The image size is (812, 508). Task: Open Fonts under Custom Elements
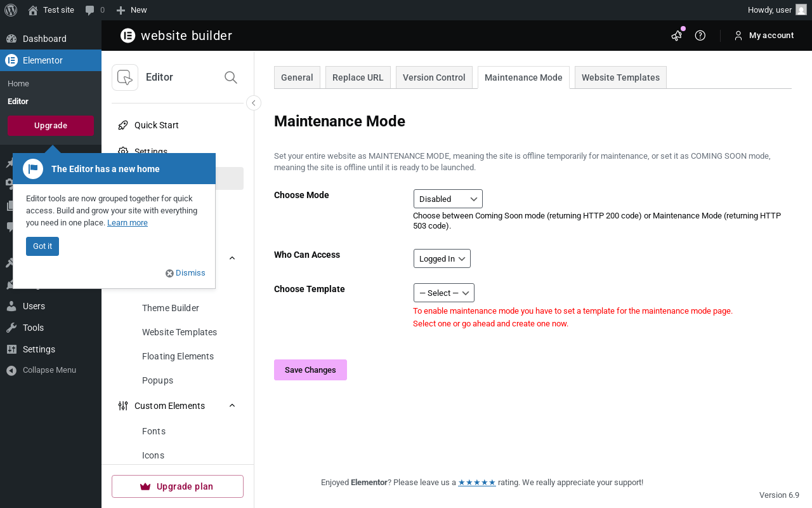[x=154, y=431]
